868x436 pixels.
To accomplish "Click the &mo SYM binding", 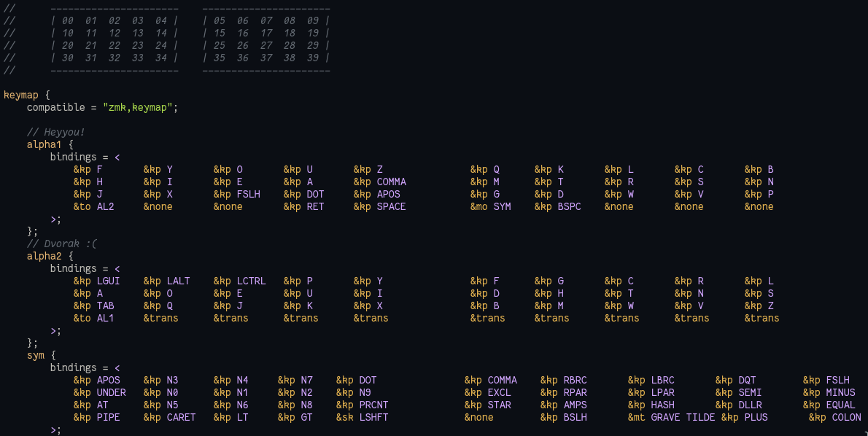I will pyautogui.click(x=490, y=206).
